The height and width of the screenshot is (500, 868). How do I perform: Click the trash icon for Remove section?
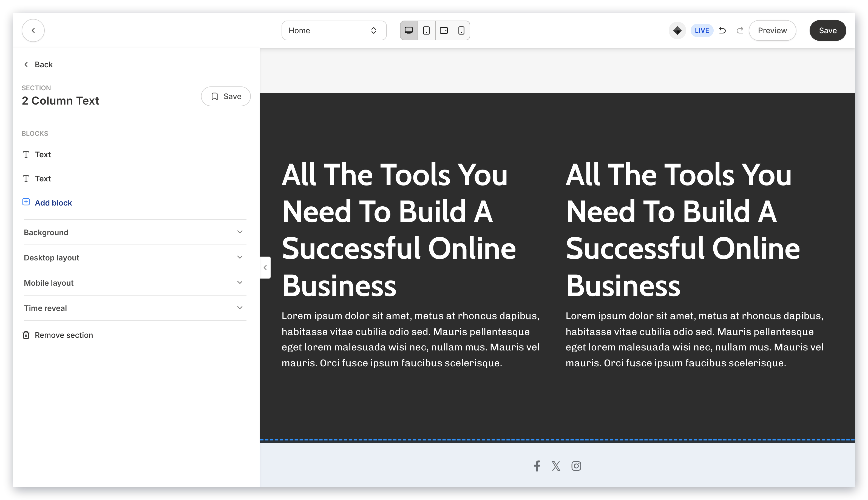coord(26,335)
